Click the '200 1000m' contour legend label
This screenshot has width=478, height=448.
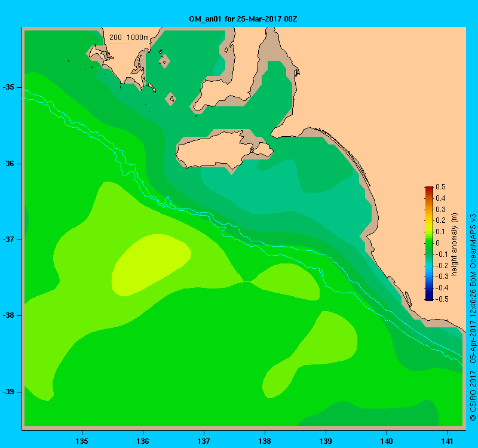point(129,38)
